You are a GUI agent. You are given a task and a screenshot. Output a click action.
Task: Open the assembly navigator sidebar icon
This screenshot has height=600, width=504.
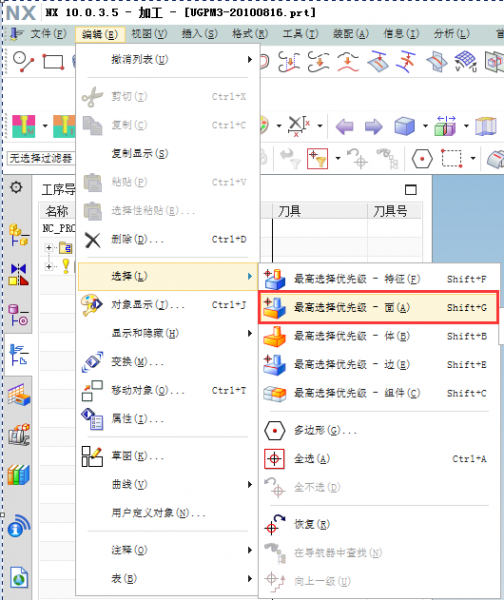pos(18,235)
